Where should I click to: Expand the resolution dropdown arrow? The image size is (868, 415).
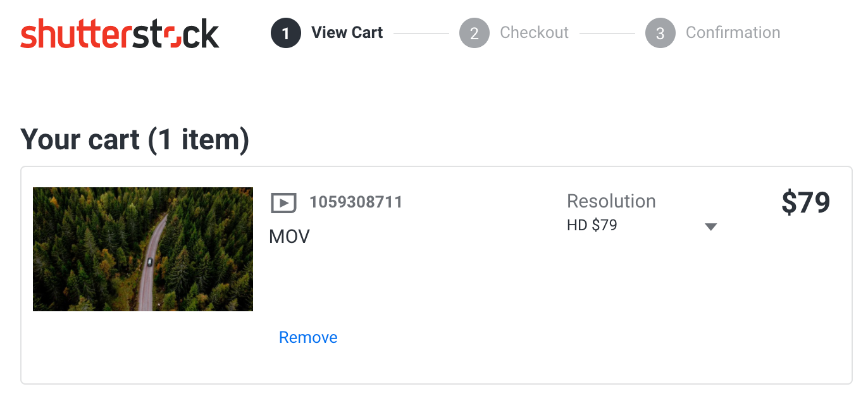coord(710,226)
